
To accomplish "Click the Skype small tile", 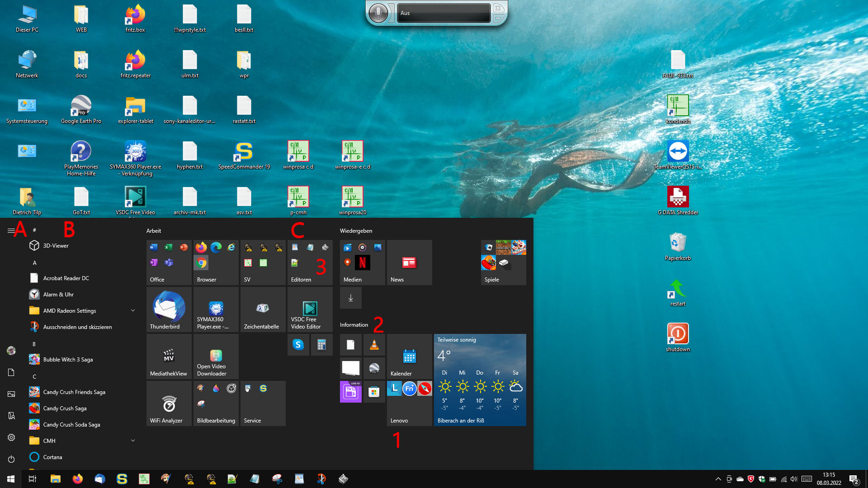I will [298, 345].
